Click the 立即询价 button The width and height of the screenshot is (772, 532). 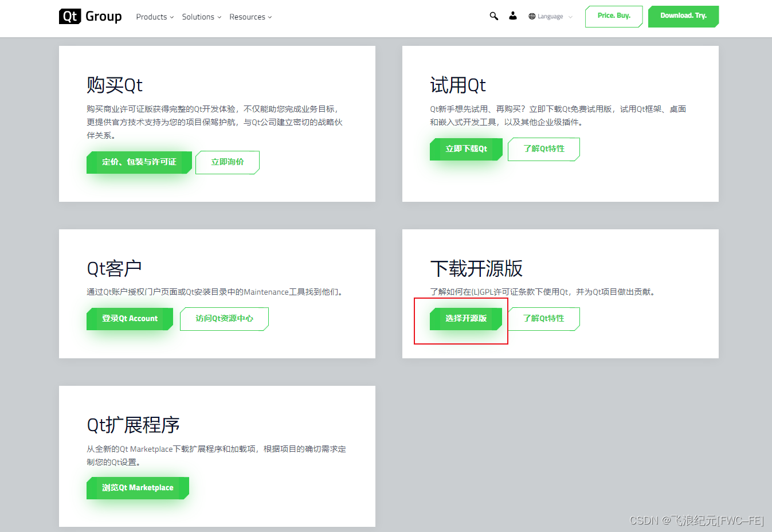pyautogui.click(x=228, y=162)
